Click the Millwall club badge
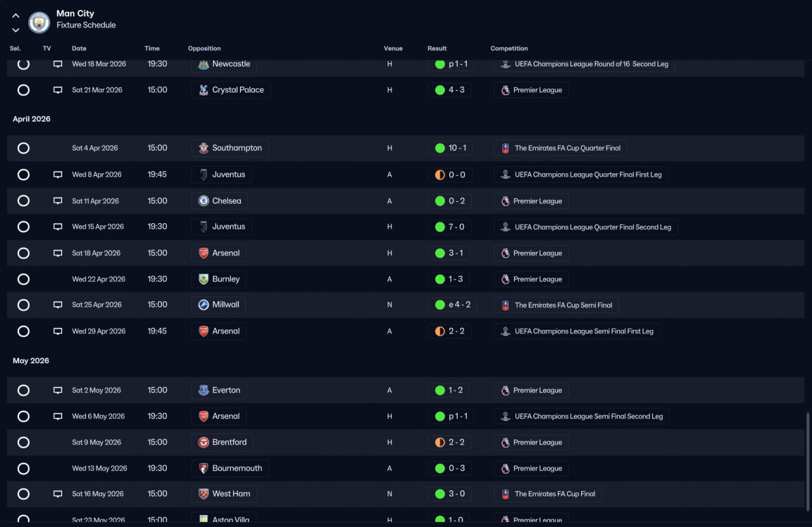812x527 pixels. pyautogui.click(x=203, y=304)
